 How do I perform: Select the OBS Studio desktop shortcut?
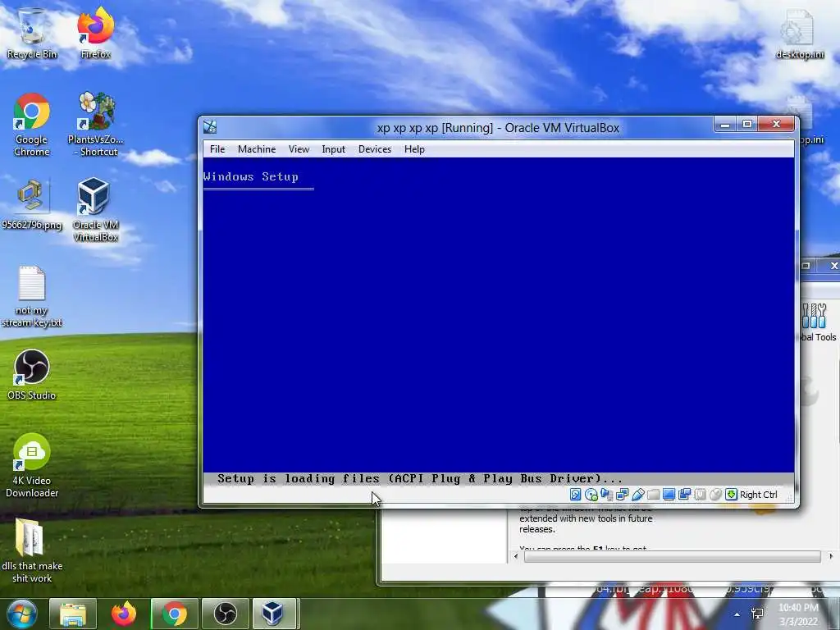[x=32, y=375]
